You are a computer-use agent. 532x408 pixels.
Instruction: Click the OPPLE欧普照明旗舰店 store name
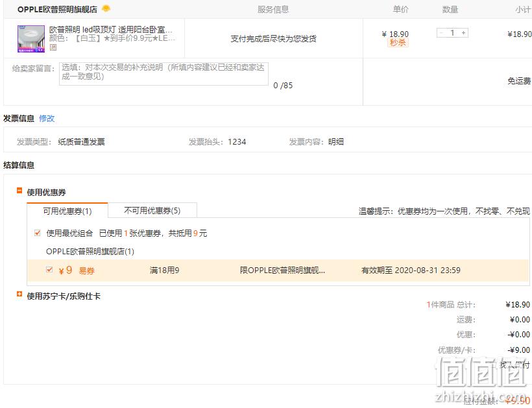pyautogui.click(x=57, y=10)
